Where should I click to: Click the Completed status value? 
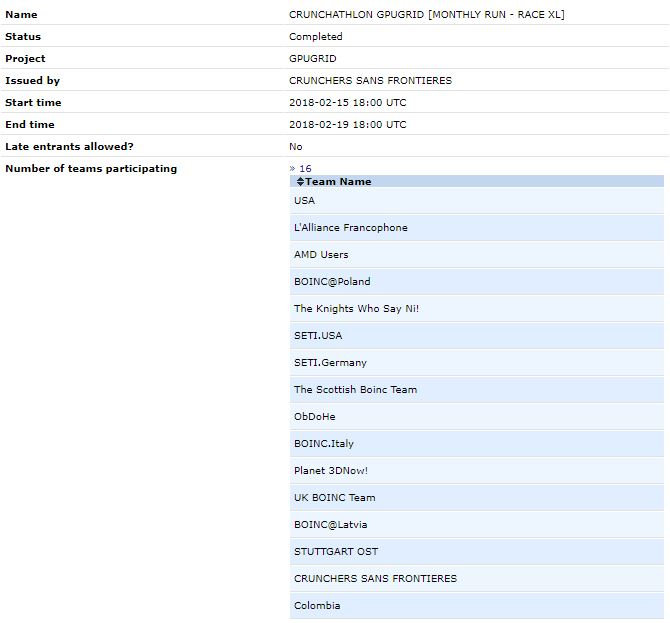(315, 37)
